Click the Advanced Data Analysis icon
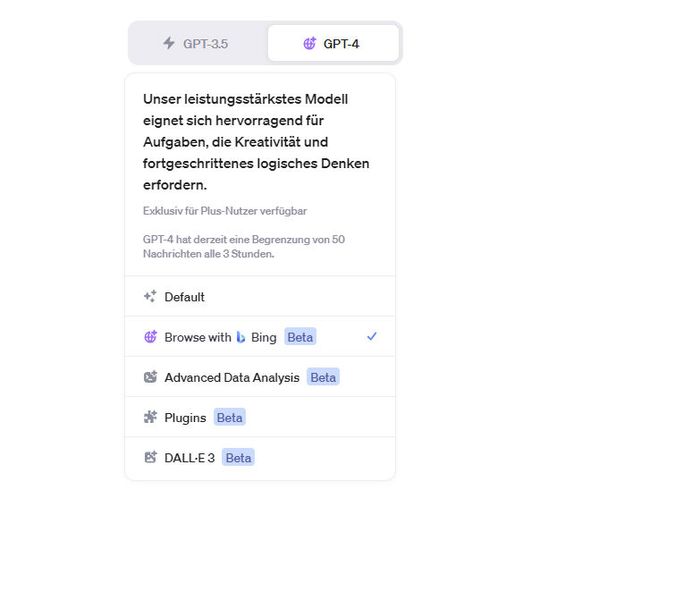This screenshot has height=600, width=700. coord(150,377)
